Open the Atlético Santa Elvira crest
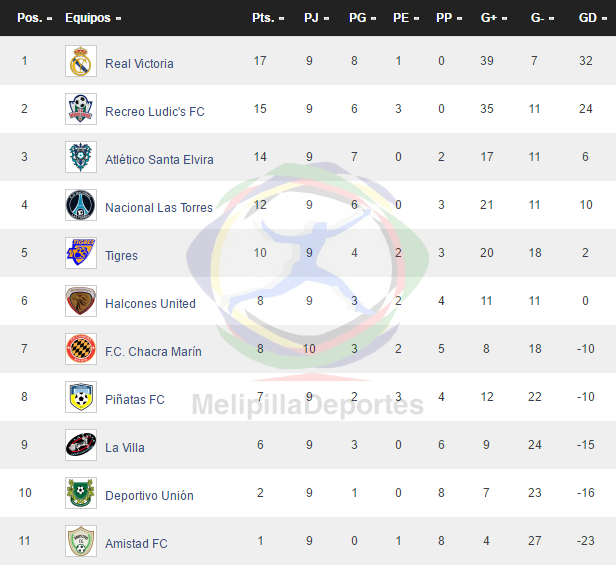 pyautogui.click(x=81, y=157)
